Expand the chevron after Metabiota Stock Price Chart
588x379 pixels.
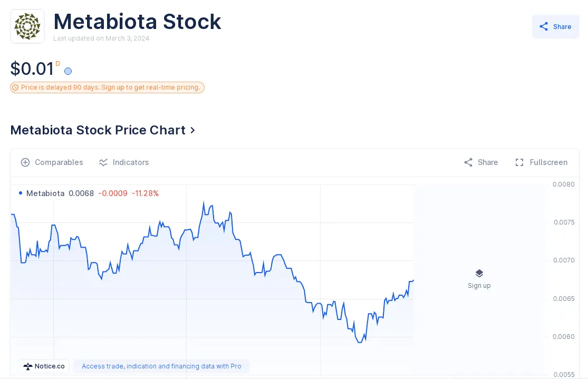(192, 130)
